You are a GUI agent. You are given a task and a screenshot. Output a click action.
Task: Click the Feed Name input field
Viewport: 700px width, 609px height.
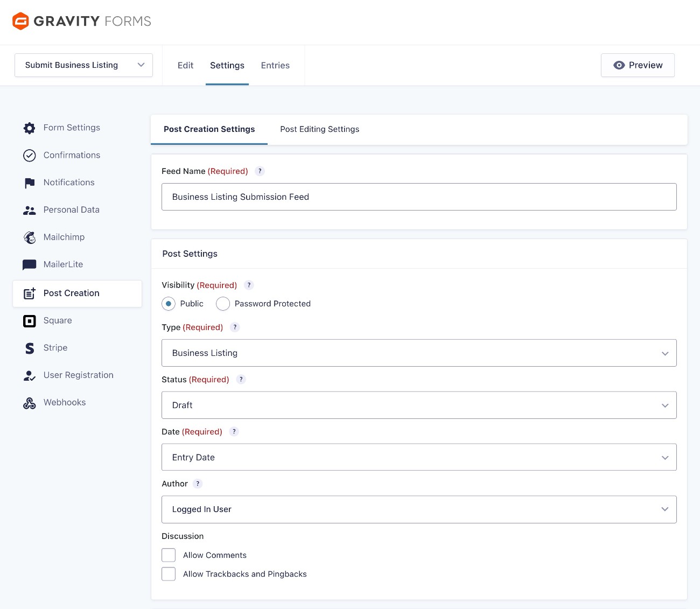pos(419,197)
